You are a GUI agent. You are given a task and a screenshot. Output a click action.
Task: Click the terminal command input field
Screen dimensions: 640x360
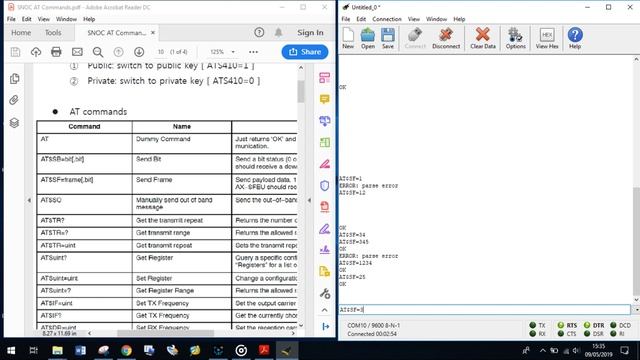(x=484, y=310)
